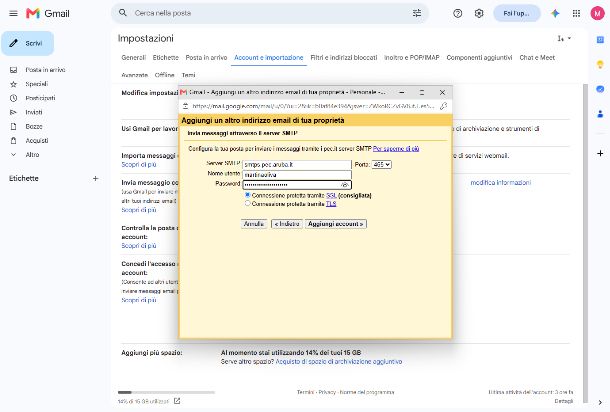
Task: Select SSL connection radio button
Action: tap(247, 195)
